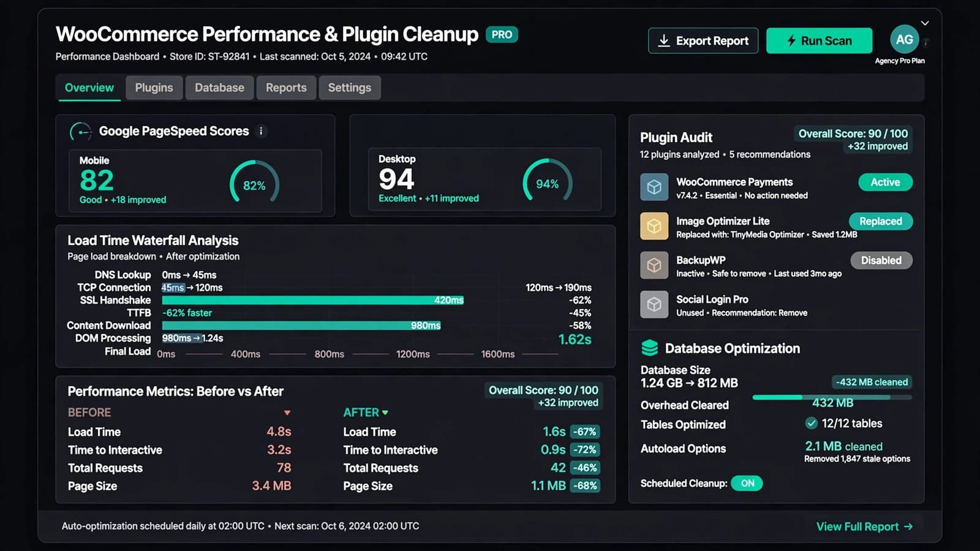Viewport: 980px width, 551px height.
Task: Click the Active status badge for WooCommerce Payments
Action: pyautogui.click(x=885, y=182)
